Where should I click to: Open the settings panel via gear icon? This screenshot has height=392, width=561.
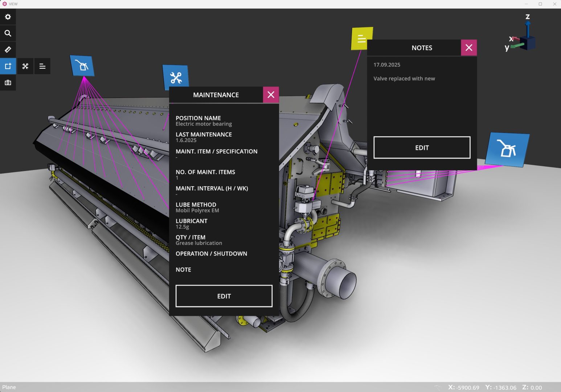coord(8,16)
